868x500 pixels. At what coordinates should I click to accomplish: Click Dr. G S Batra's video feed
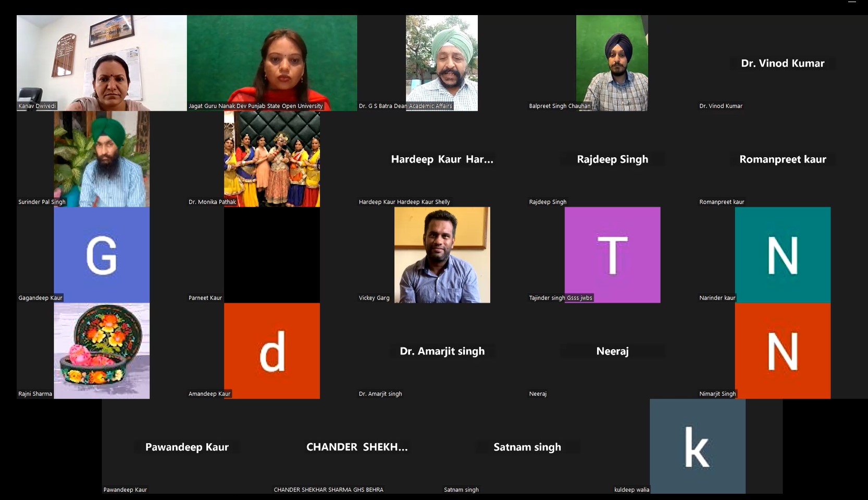point(442,63)
